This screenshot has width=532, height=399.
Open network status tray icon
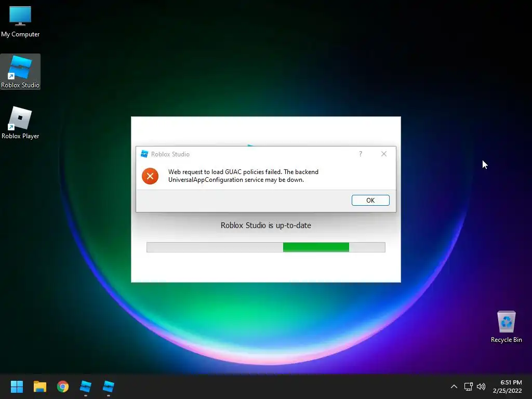pos(469,387)
